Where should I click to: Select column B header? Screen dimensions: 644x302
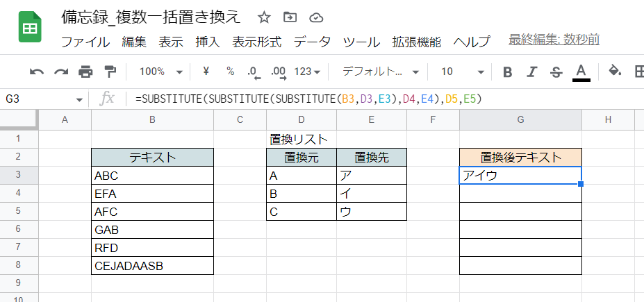152,120
